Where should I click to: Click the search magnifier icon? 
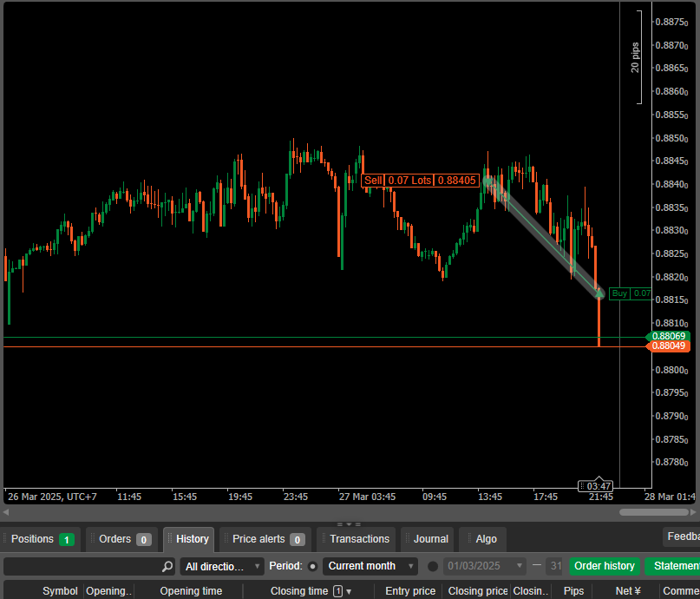[x=167, y=566]
